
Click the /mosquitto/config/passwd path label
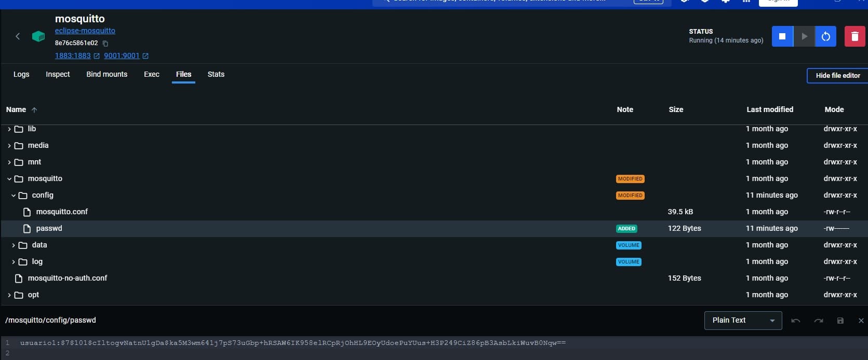point(51,320)
